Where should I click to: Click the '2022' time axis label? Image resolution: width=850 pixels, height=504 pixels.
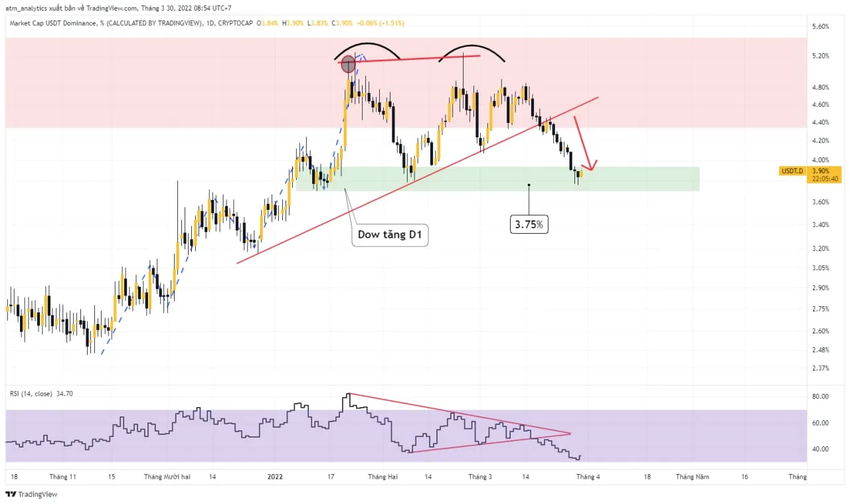276,477
